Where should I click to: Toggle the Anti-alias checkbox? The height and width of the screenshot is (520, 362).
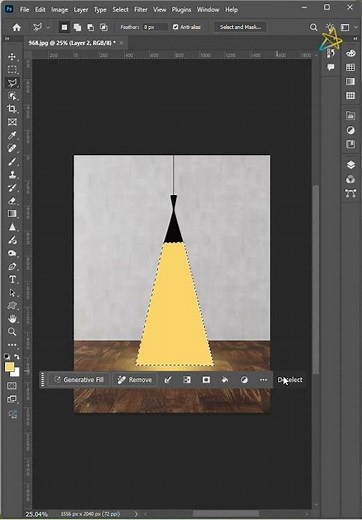click(x=175, y=27)
